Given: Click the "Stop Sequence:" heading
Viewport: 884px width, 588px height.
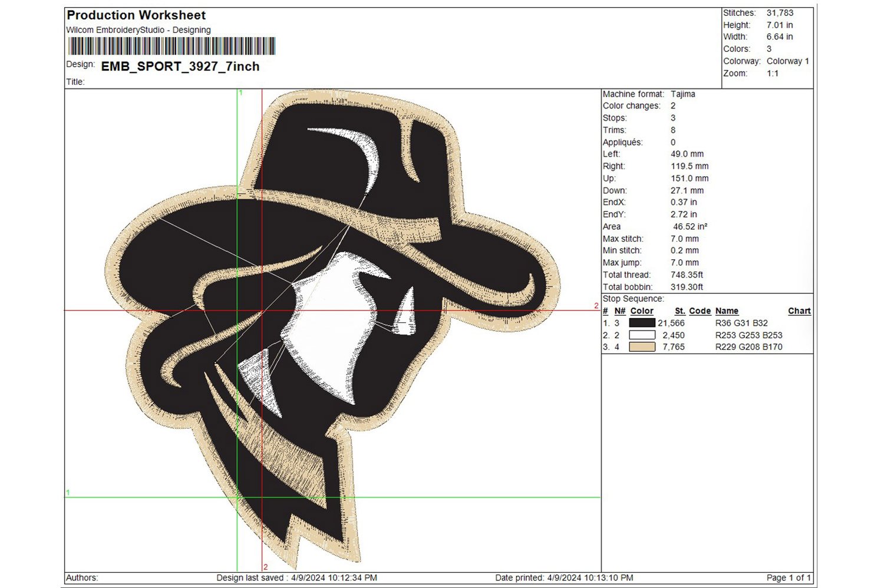Looking at the screenshot, I should 633,299.
